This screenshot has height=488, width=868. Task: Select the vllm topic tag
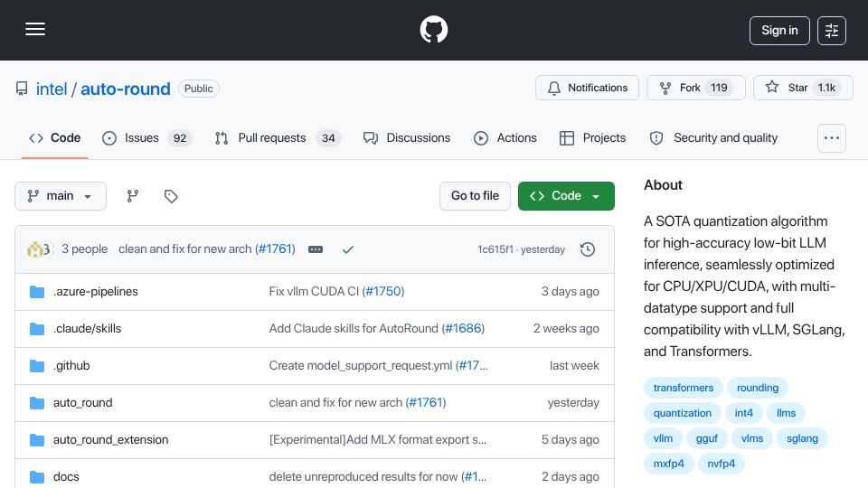pos(663,439)
